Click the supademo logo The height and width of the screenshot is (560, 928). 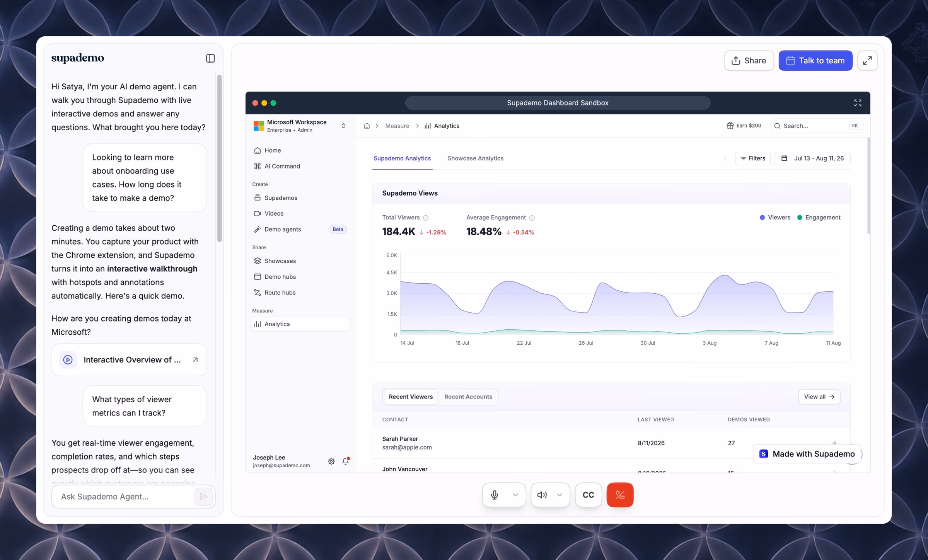(x=78, y=58)
